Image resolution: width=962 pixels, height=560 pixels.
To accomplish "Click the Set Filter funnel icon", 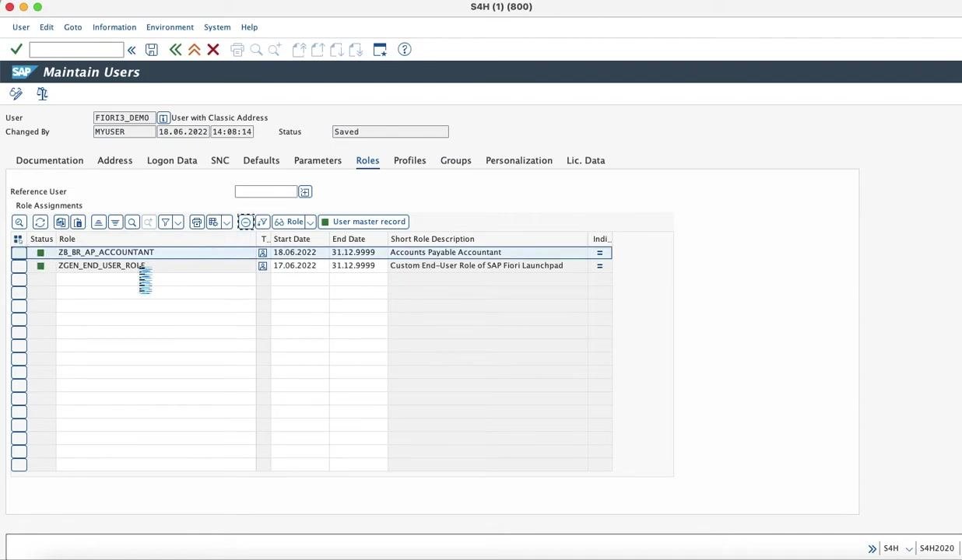I will (x=165, y=222).
